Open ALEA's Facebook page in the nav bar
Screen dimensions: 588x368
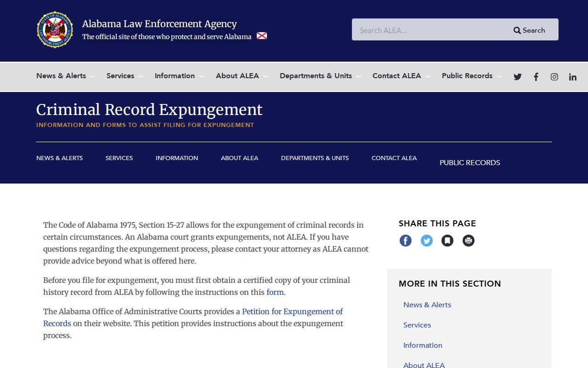(536, 77)
